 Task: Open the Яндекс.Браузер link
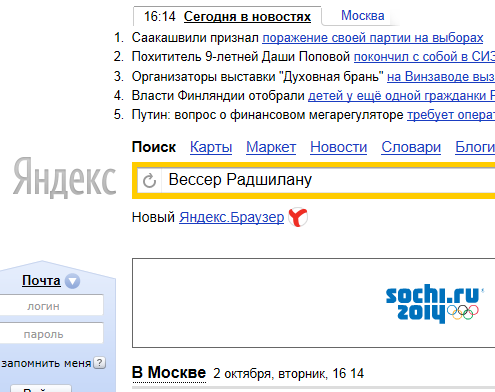[231, 217]
